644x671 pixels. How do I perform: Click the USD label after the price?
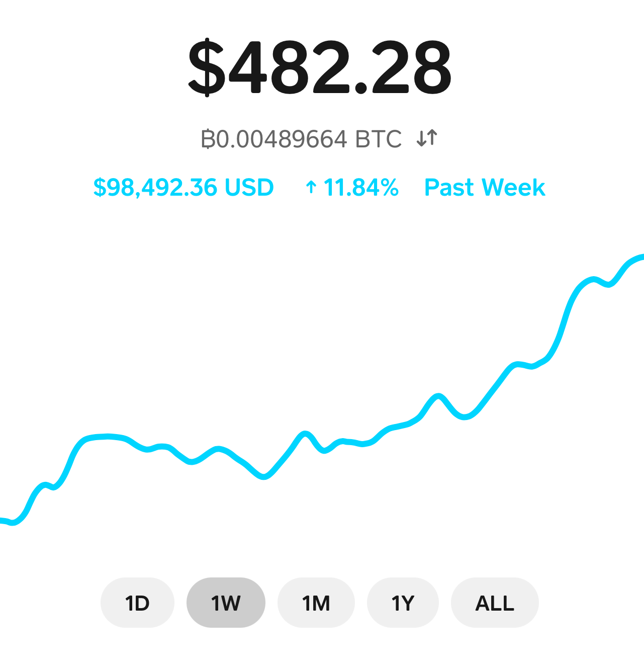tap(249, 188)
